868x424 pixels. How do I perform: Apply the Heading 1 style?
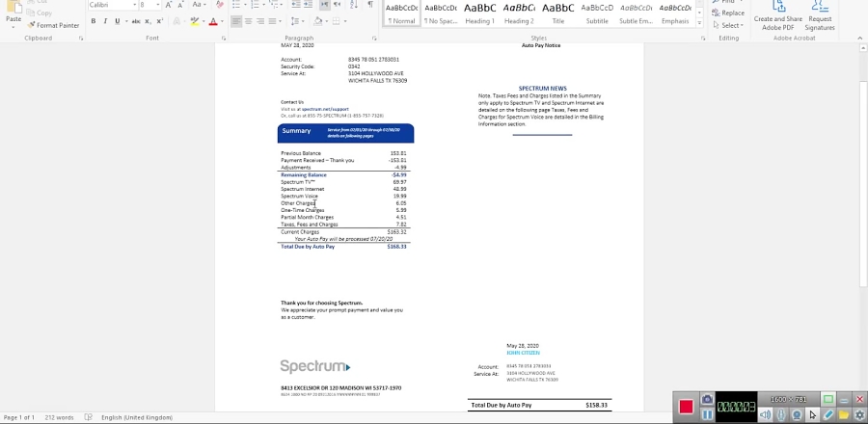click(x=480, y=13)
